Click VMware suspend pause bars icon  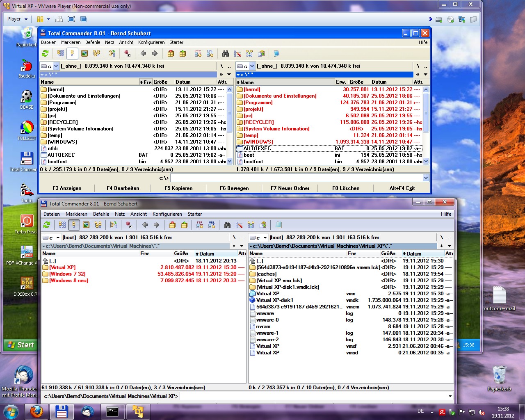40,19
